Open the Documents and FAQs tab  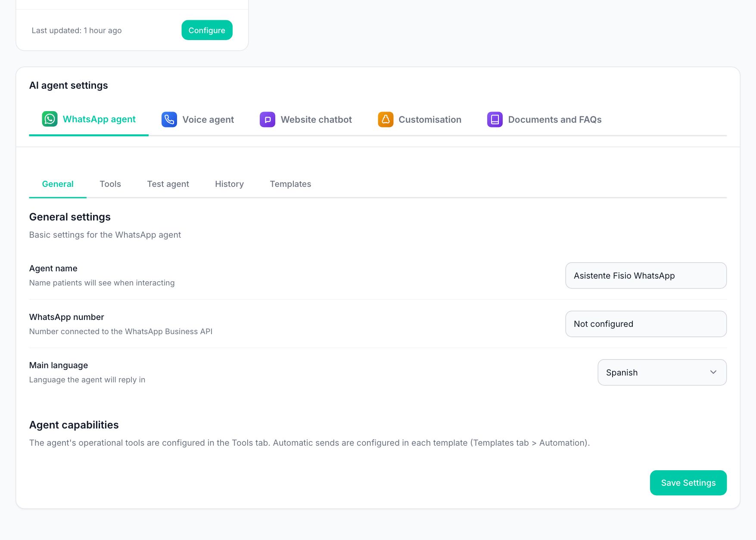click(x=544, y=119)
